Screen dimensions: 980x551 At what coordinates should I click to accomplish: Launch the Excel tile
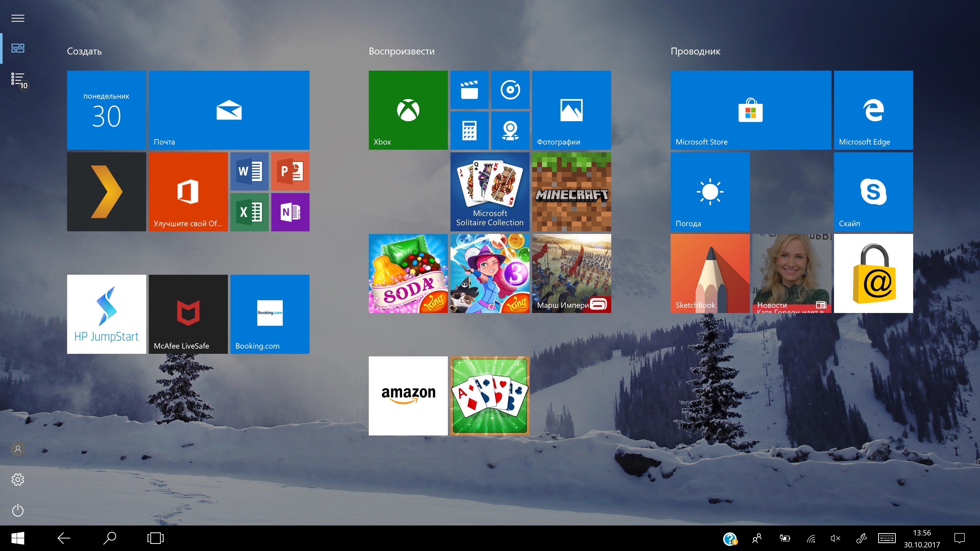[x=250, y=212]
